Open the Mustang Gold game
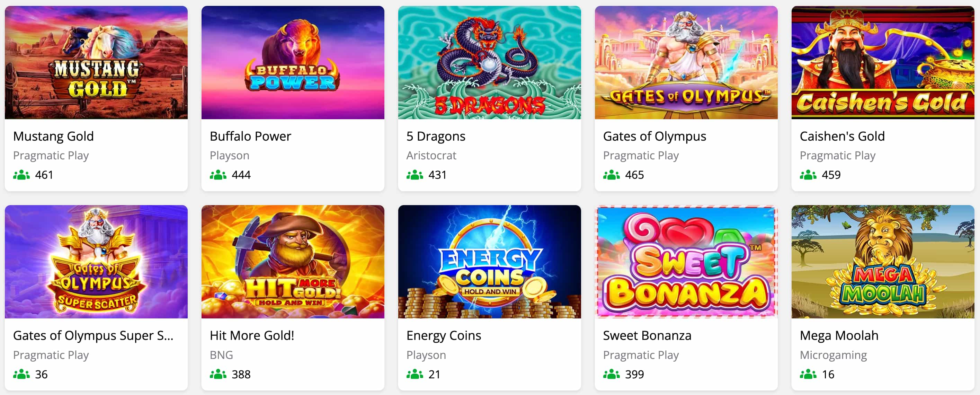 pyautogui.click(x=53, y=136)
